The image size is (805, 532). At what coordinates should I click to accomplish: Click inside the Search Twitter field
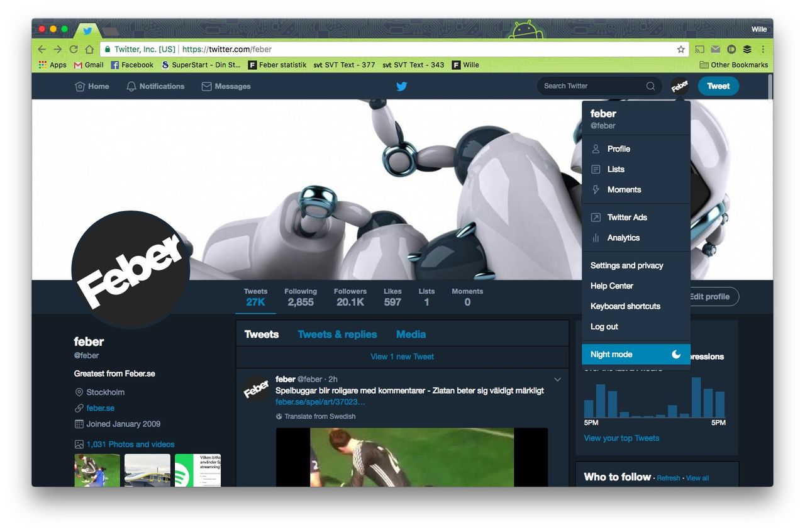coord(591,86)
